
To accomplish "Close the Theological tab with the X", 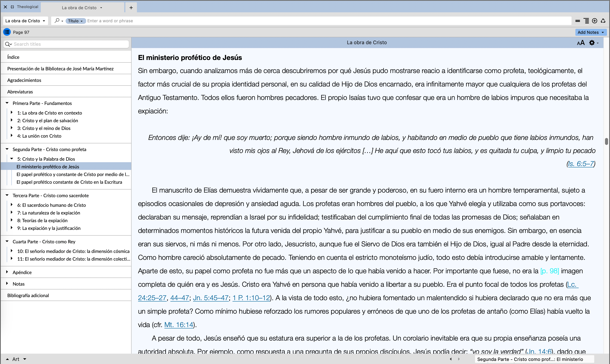I will [x=5, y=7].
